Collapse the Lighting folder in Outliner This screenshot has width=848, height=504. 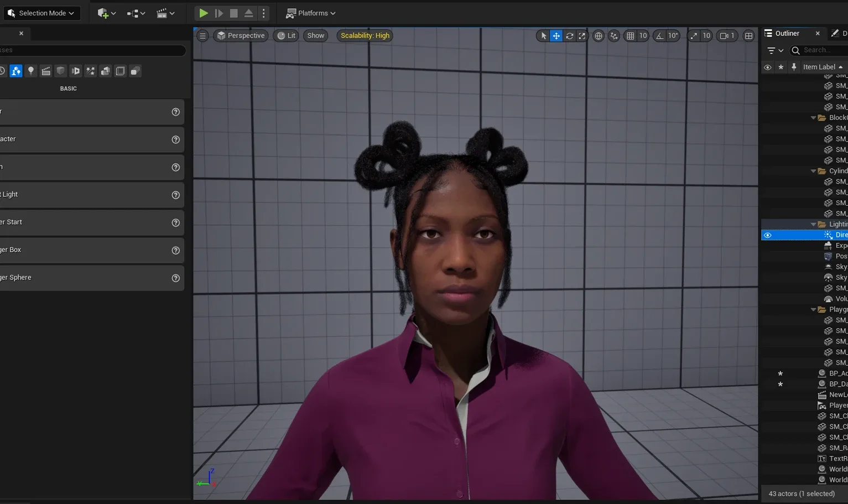[x=813, y=224]
